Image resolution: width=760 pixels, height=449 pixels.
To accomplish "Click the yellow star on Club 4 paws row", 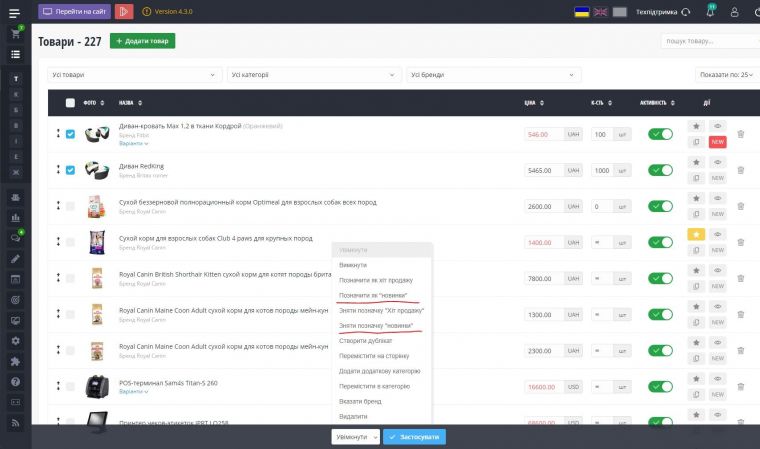I will [696, 234].
